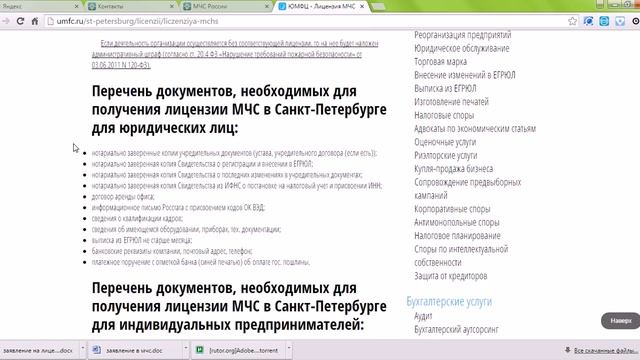Click the forward navigation arrow
The width and height of the screenshot is (640, 360).
pos(6,21)
